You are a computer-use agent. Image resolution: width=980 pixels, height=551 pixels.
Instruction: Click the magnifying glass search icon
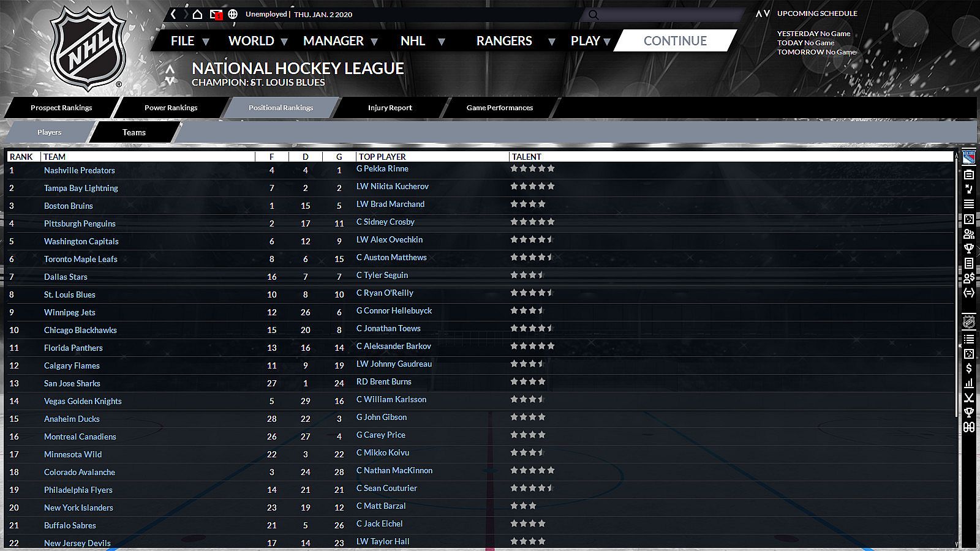click(593, 15)
